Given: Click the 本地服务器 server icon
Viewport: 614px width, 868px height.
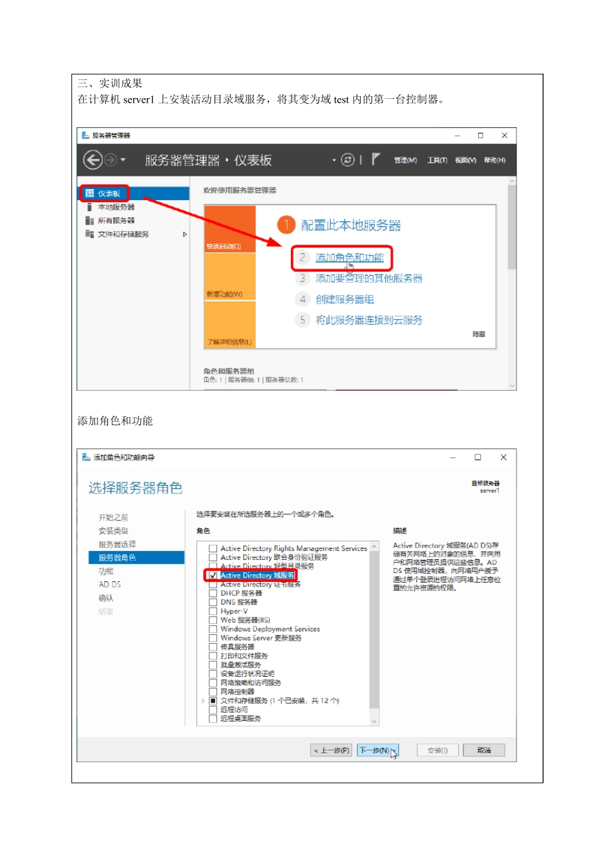Looking at the screenshot, I should point(89,207).
